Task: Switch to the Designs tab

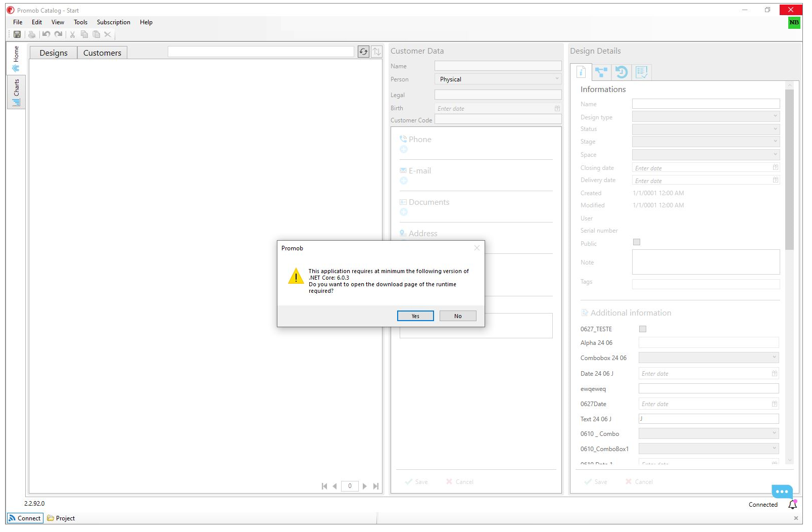Action: pyautogui.click(x=54, y=53)
